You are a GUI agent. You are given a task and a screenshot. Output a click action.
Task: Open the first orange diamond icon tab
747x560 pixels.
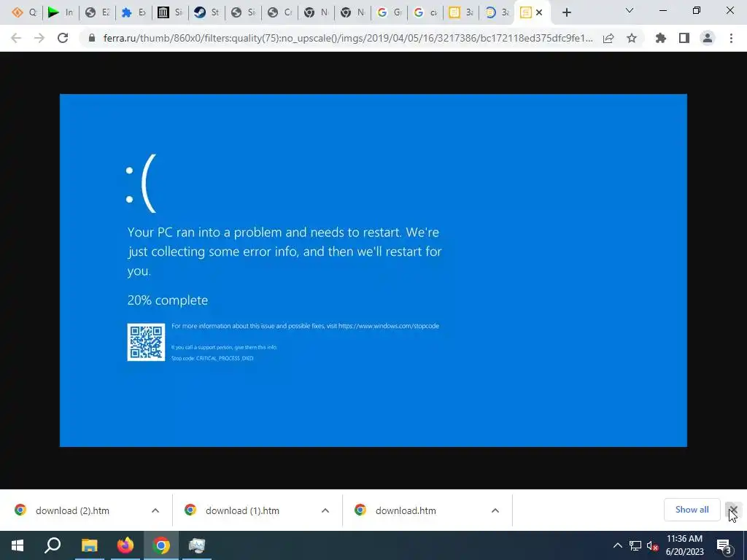click(x=24, y=12)
